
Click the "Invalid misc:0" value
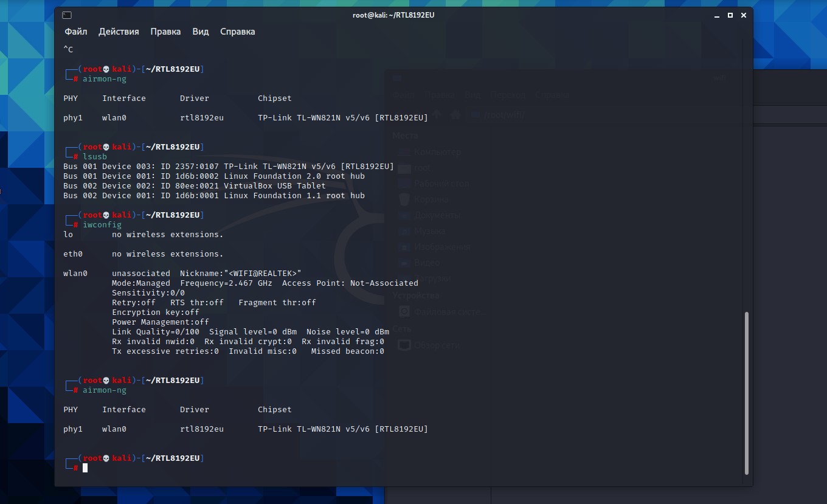click(x=263, y=351)
